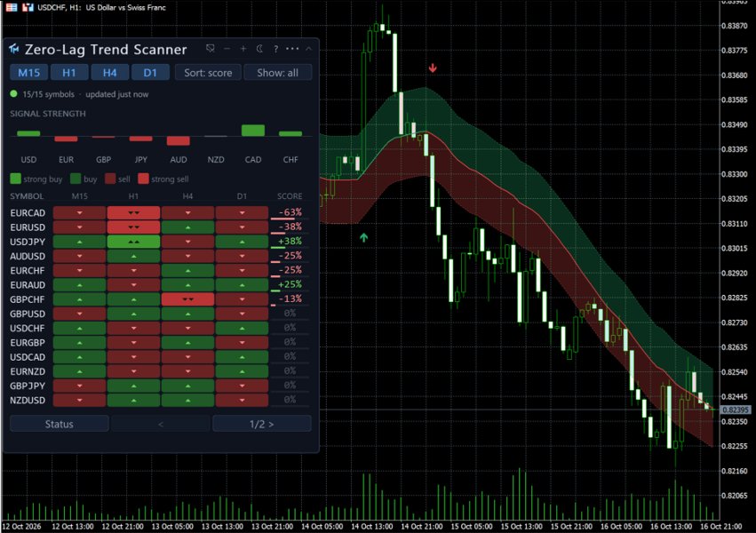Screen dimensions: 756x533
Task: Click the USDJPY +38% score value
Action: [x=290, y=241]
